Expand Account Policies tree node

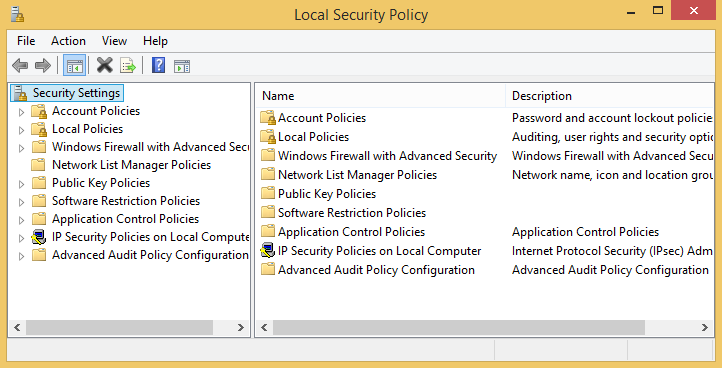point(21,112)
